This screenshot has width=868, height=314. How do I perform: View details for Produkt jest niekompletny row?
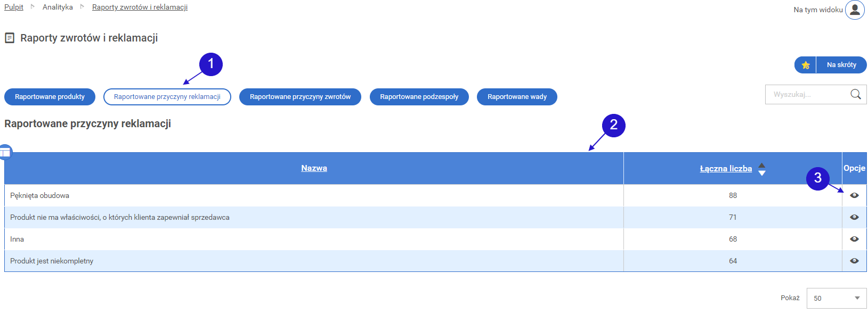click(854, 261)
